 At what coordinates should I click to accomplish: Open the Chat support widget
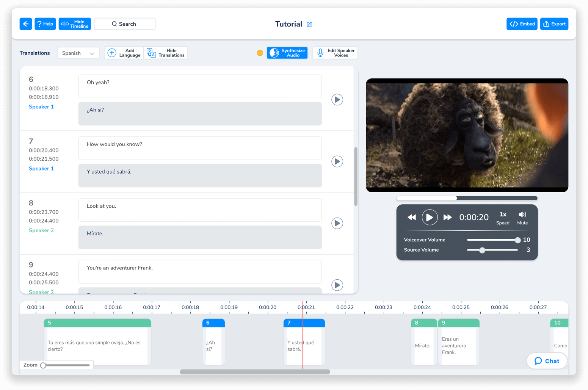point(546,361)
